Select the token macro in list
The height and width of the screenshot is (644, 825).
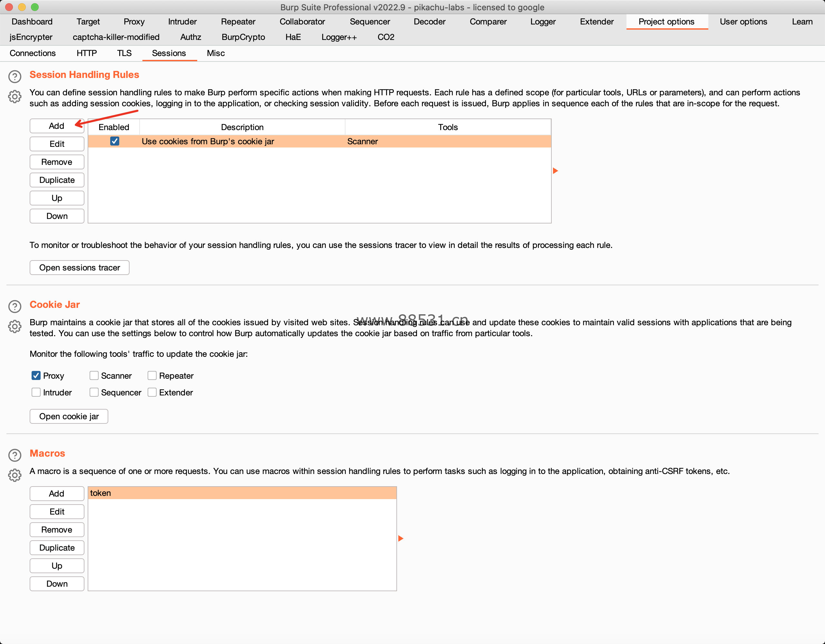[242, 493]
